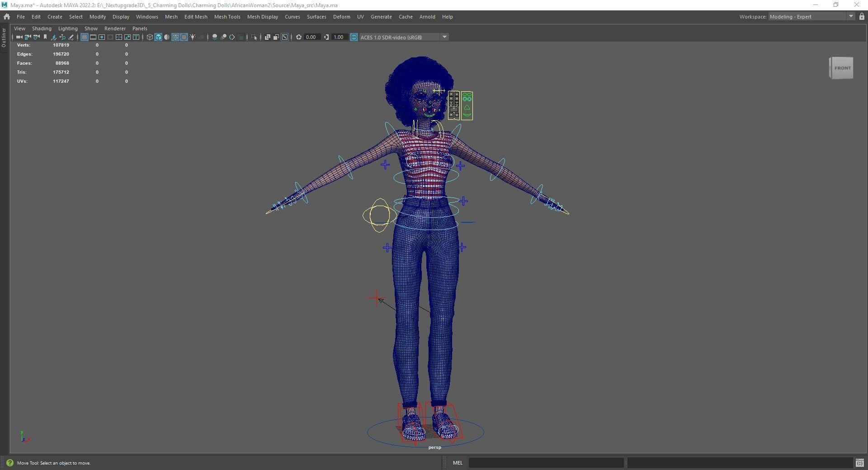Expand the Panels menu
Screen dimensions: 868x470
(x=140, y=28)
